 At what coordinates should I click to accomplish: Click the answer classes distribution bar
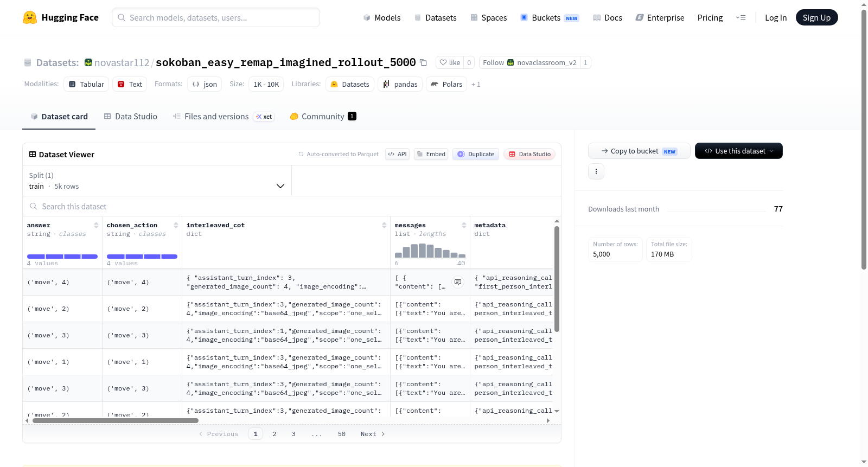point(62,257)
